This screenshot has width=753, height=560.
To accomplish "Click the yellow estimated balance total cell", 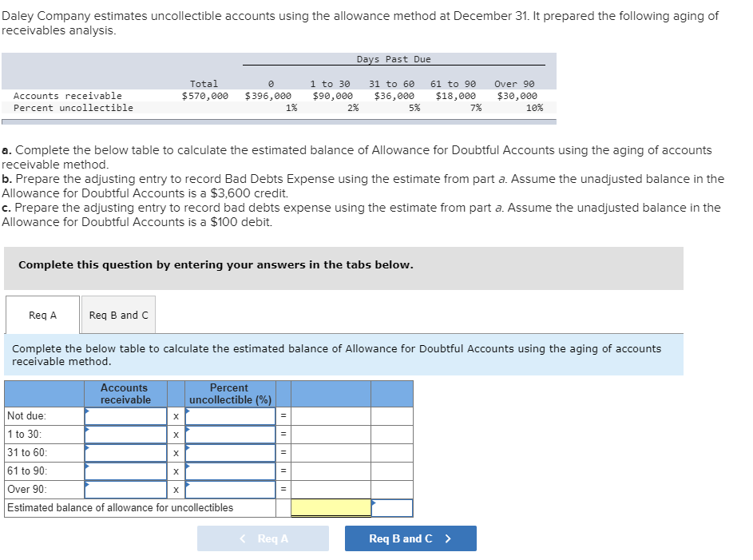I will [331, 507].
